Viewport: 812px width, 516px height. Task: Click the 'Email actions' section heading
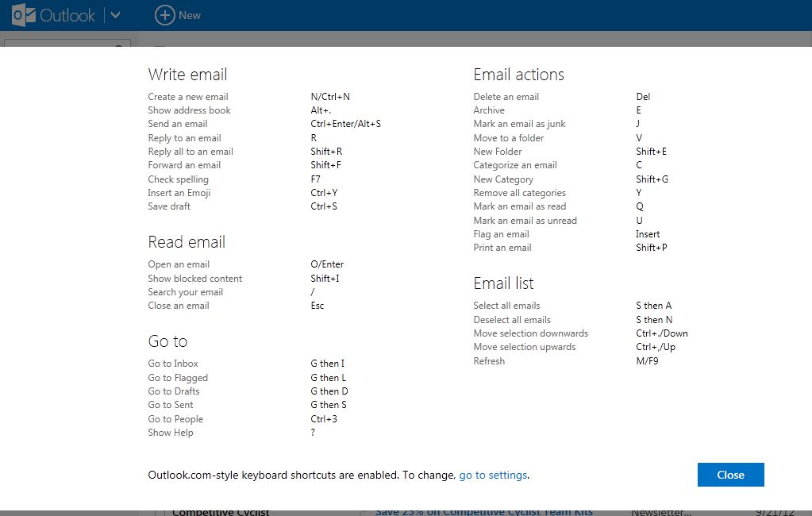click(x=518, y=75)
